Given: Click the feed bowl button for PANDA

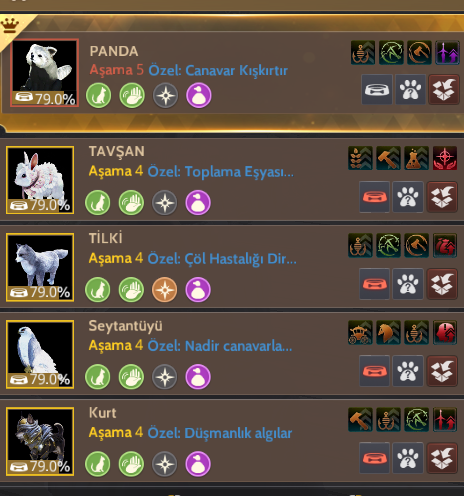Looking at the screenshot, I should click(377, 89).
